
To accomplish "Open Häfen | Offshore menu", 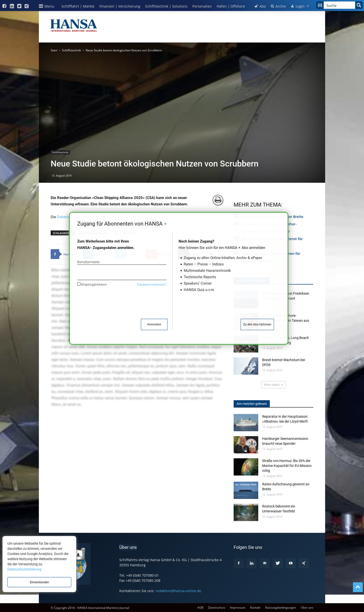I will point(231,6).
